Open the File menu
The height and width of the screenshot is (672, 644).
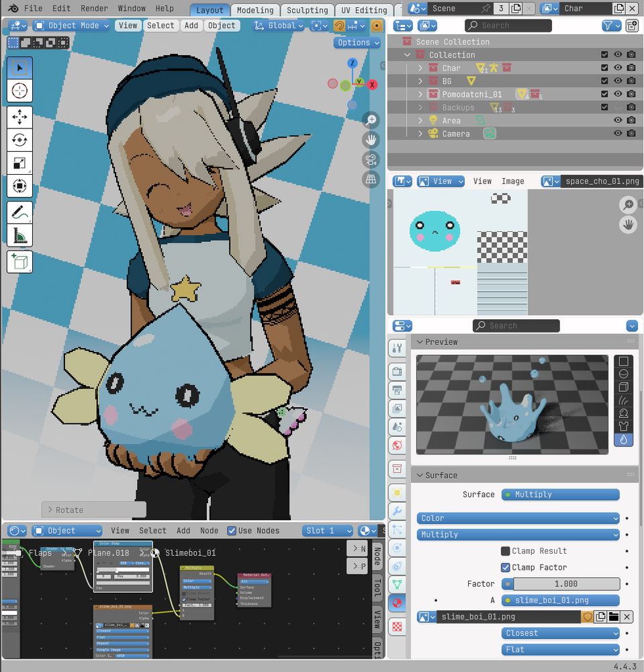tap(33, 8)
